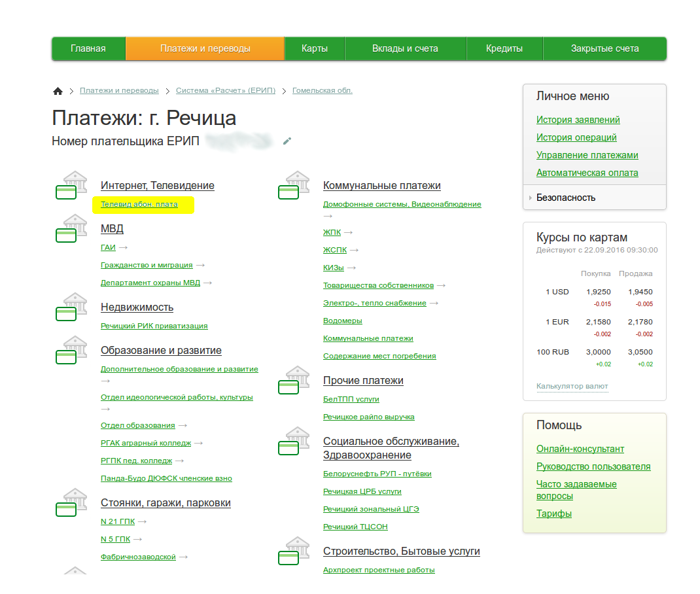Image resolution: width=700 pixels, height=594 pixels.
Task: Click the bank icon beside Стоянки, гаражи, парковки
Action: (x=71, y=502)
